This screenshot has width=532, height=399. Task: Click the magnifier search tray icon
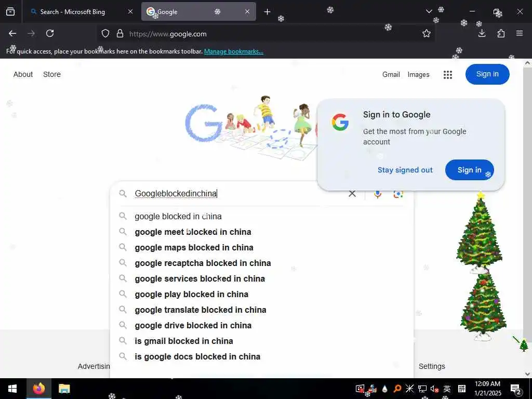click(x=397, y=389)
